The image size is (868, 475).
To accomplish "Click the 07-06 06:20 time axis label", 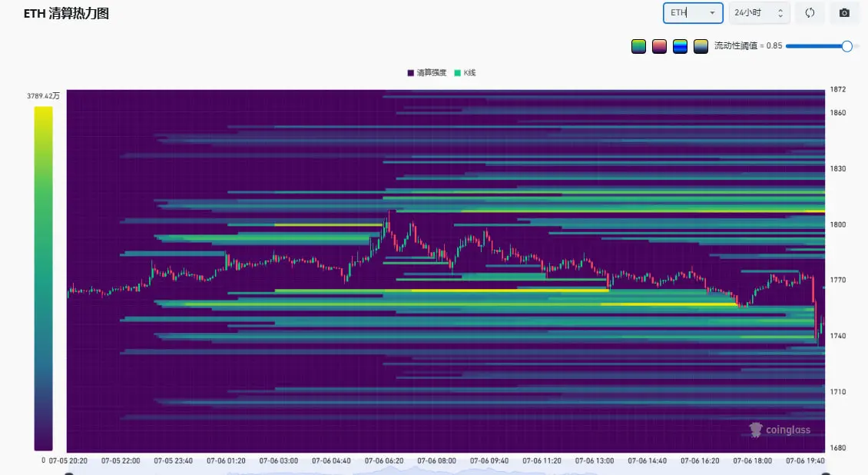I will click(x=384, y=460).
